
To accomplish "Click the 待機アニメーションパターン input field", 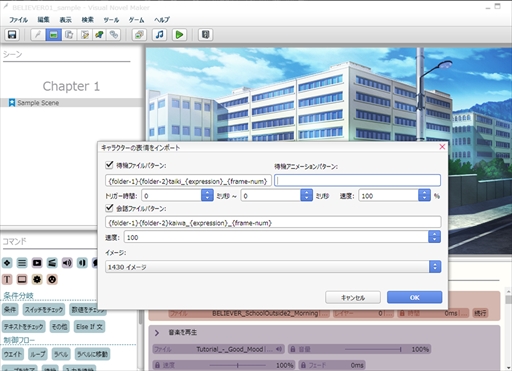I will (x=357, y=180).
